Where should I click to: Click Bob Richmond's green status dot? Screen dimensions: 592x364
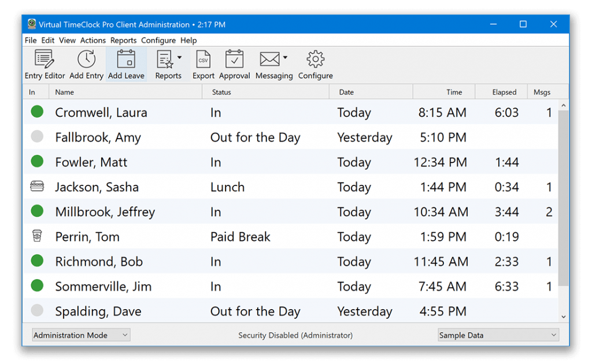37,261
